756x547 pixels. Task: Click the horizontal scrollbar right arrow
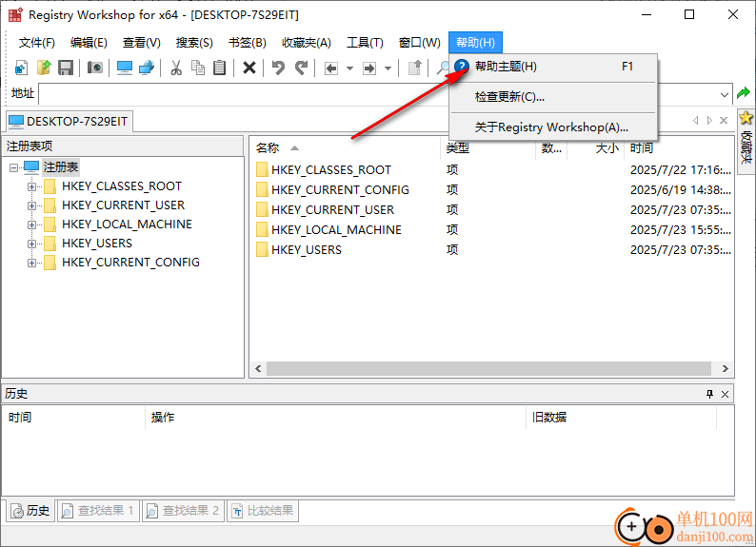(726, 369)
